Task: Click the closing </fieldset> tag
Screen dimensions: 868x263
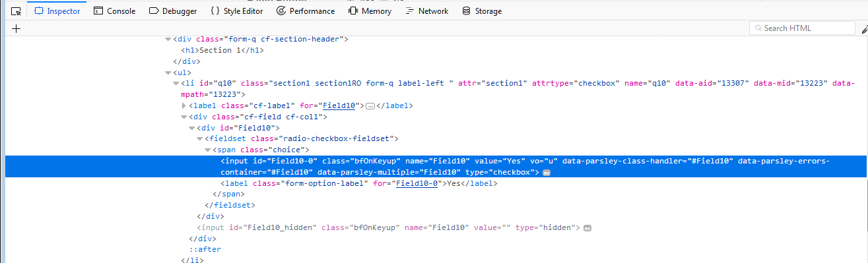Action: (230, 205)
